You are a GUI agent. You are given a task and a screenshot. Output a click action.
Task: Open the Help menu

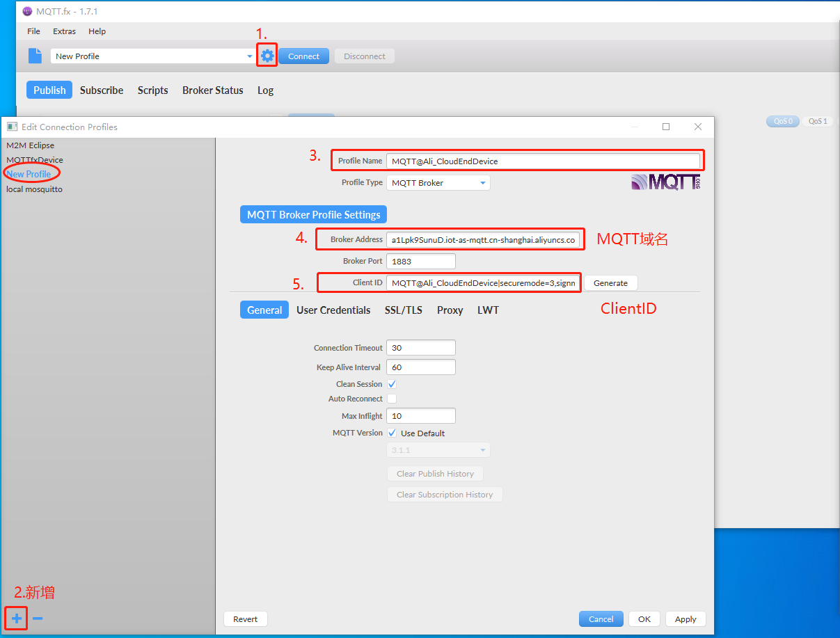(x=97, y=31)
